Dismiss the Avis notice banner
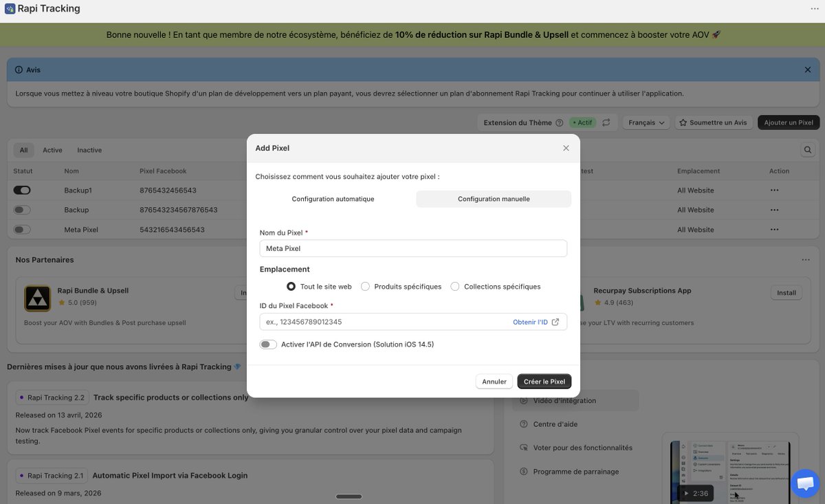Image resolution: width=825 pixels, height=504 pixels. 808,69
